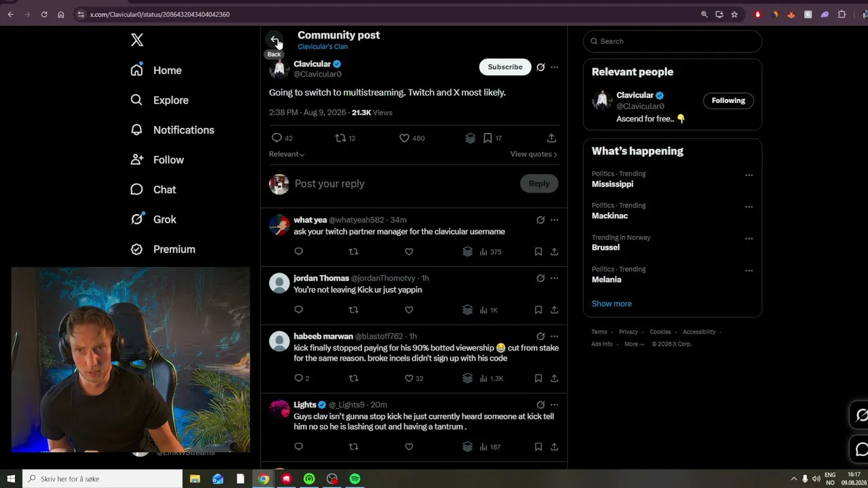Open Premium in the sidebar
Screen dimensions: 868x488
pyautogui.click(x=163, y=249)
